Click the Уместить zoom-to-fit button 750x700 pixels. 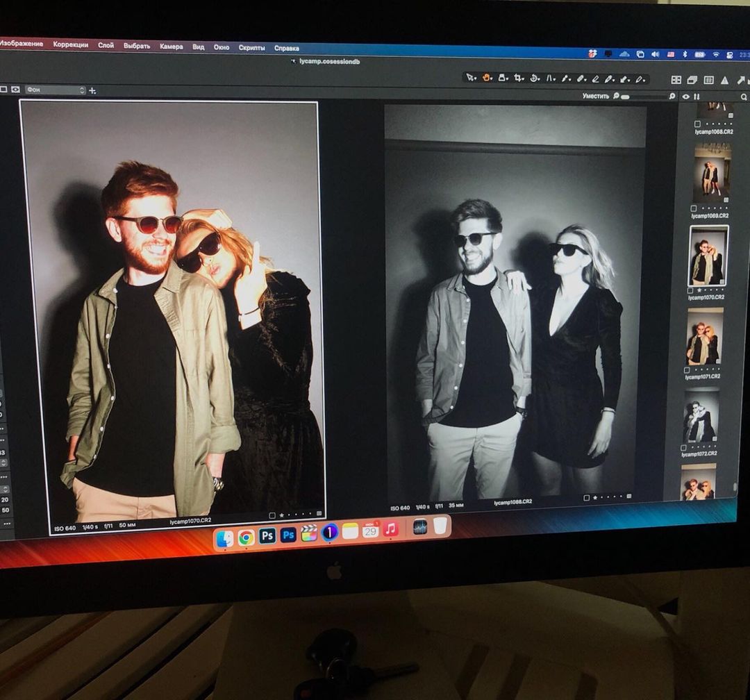(595, 96)
